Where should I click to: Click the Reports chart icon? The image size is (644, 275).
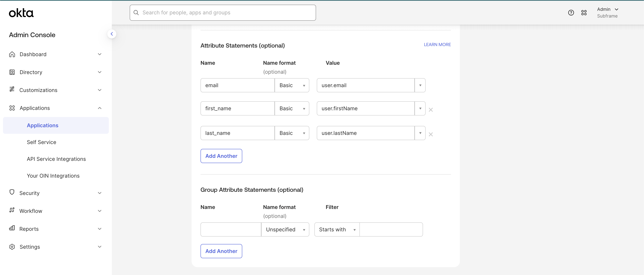12,228
